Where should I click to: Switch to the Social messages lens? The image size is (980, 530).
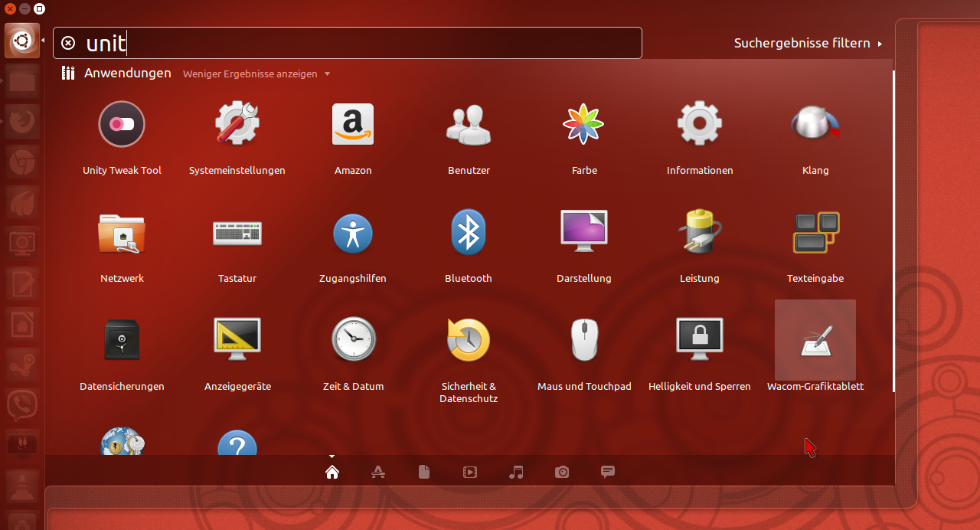tap(608, 472)
